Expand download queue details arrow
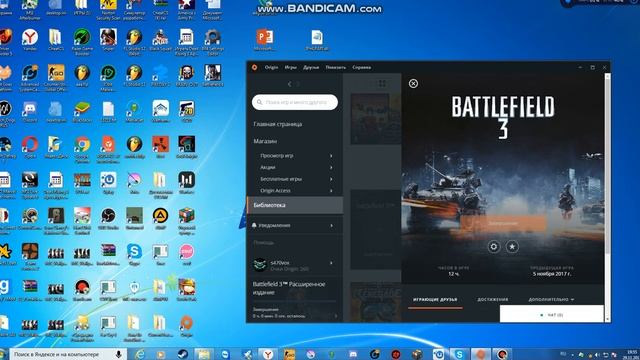 336,316
